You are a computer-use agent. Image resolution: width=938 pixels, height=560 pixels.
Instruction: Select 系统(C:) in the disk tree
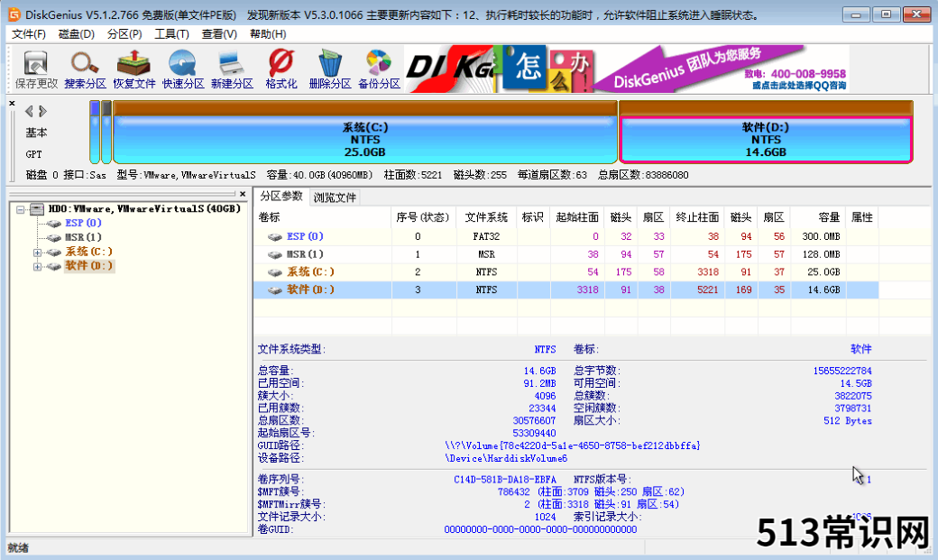point(88,252)
